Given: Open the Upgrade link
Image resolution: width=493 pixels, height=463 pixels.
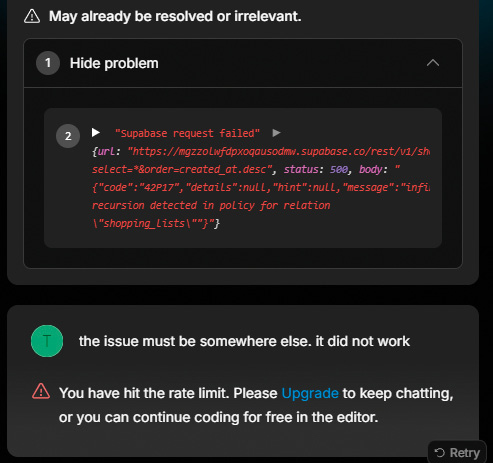Looking at the screenshot, I should 310,393.
